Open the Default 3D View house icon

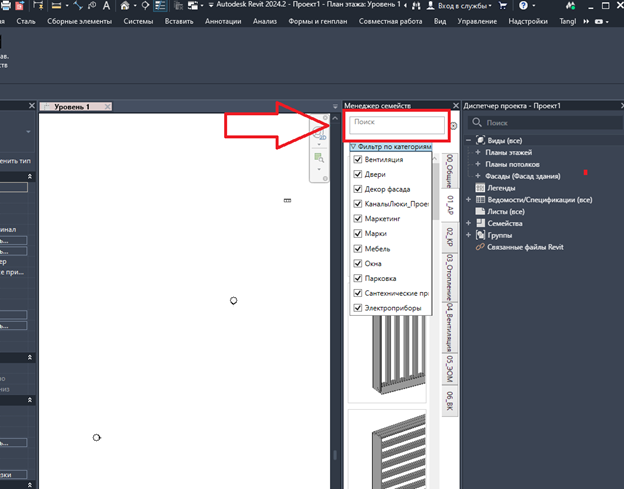[x=125, y=6]
